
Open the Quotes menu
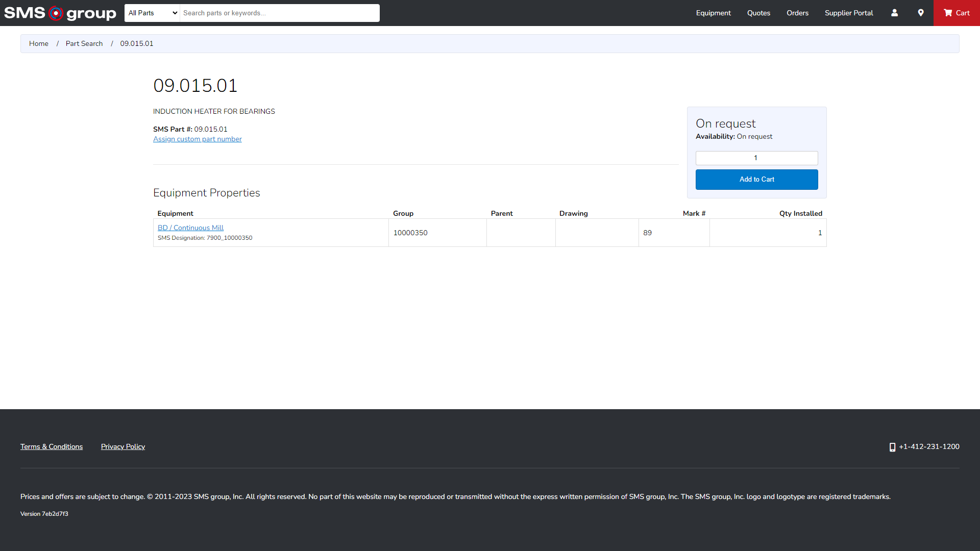coord(758,13)
